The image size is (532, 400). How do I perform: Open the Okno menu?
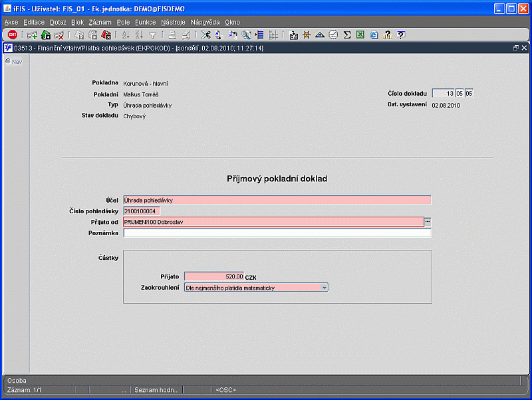(232, 23)
